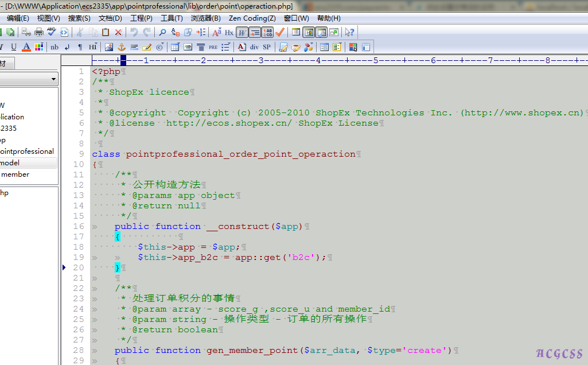Toggle the auto indent button
The width and height of the screenshot is (588, 365).
click(x=255, y=32)
